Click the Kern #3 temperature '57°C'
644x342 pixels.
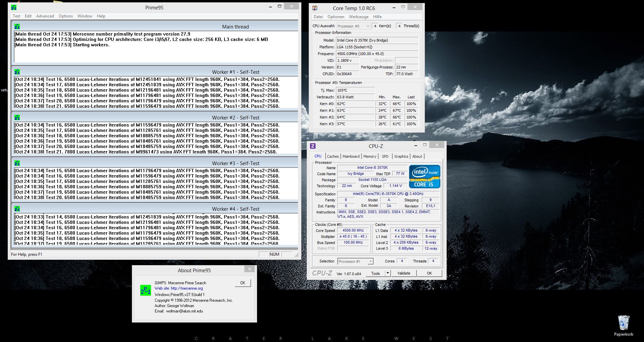click(x=355, y=124)
